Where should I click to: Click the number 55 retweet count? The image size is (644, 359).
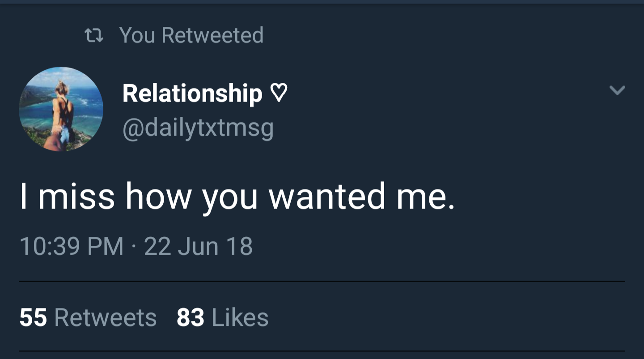pos(33,317)
